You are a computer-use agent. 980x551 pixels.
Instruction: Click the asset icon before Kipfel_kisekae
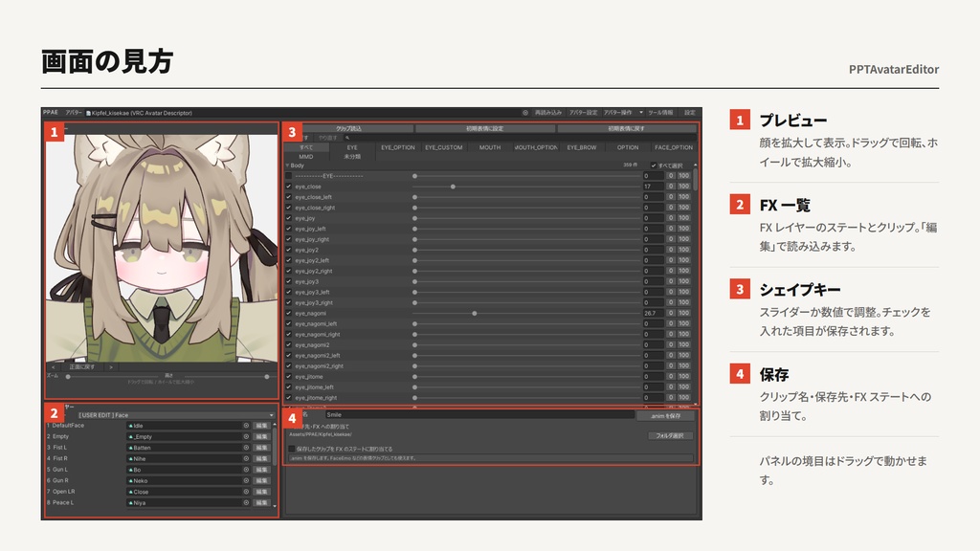88,113
